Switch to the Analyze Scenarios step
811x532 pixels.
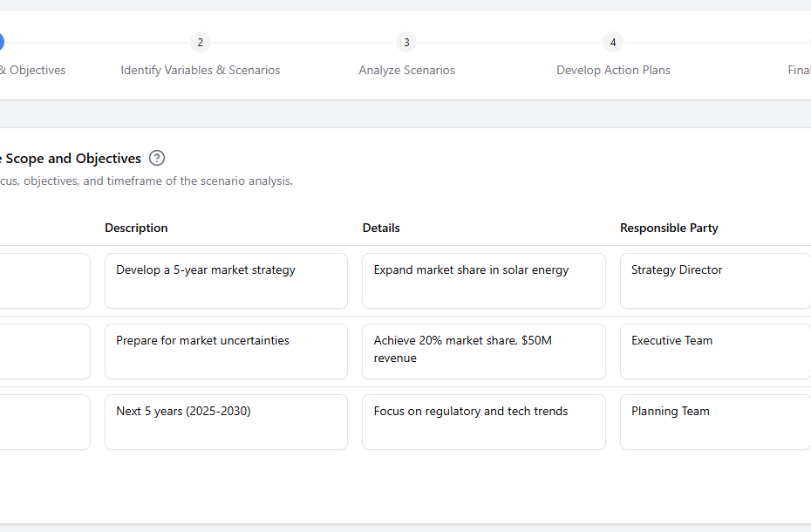tap(406, 70)
